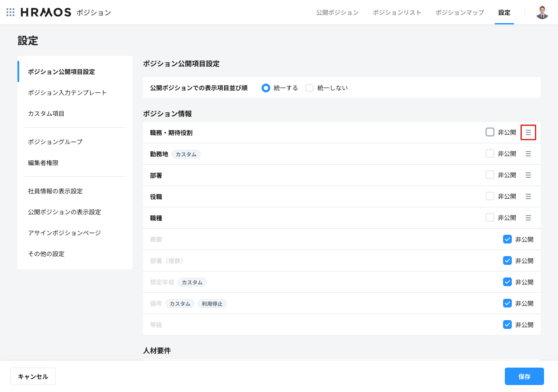The height and width of the screenshot is (392, 558).
Task: Uncheck 非公開 for 想定年収
Action: coord(507,282)
